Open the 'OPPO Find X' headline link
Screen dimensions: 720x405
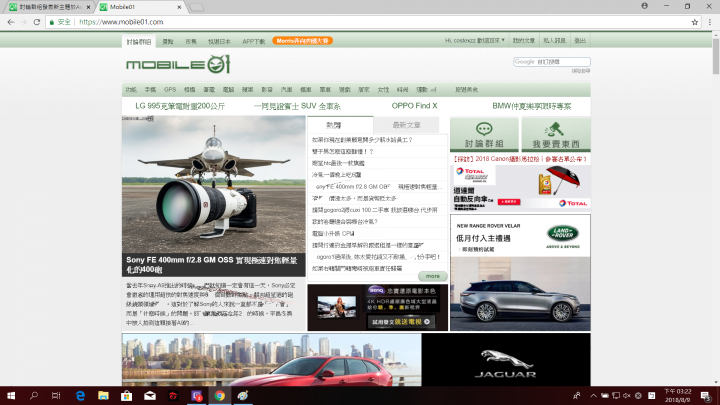point(414,106)
